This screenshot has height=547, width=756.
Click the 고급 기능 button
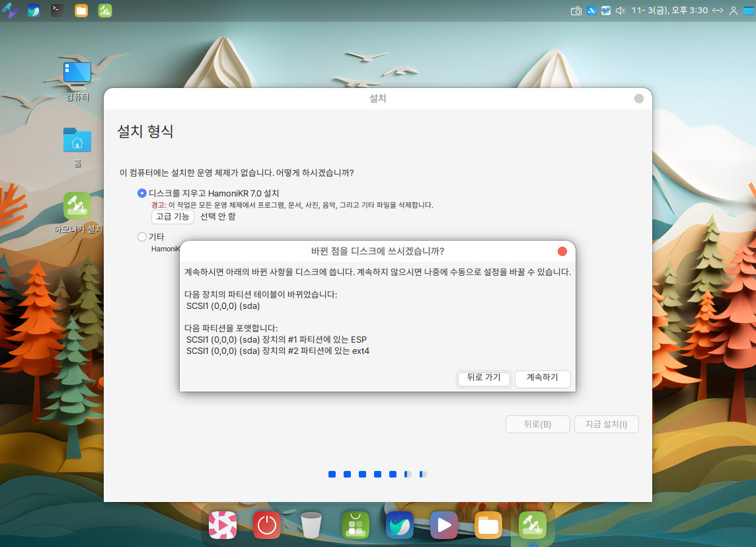[172, 216]
